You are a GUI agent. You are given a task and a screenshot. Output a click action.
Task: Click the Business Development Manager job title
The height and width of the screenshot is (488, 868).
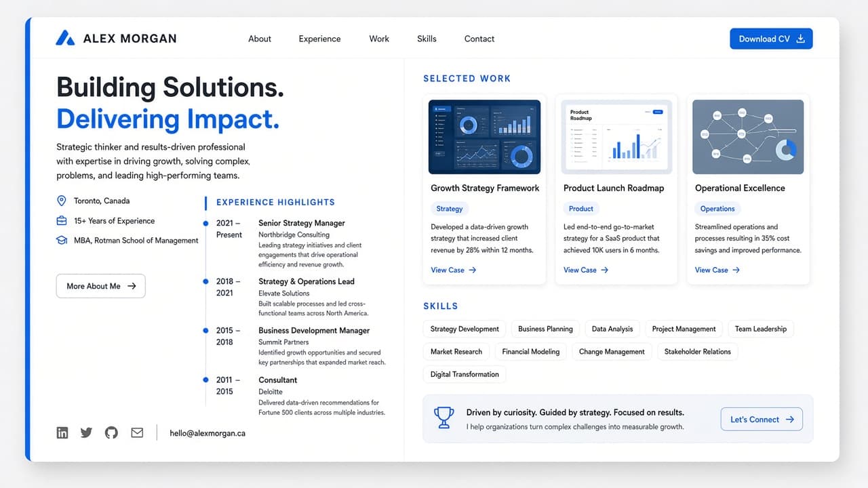point(314,331)
